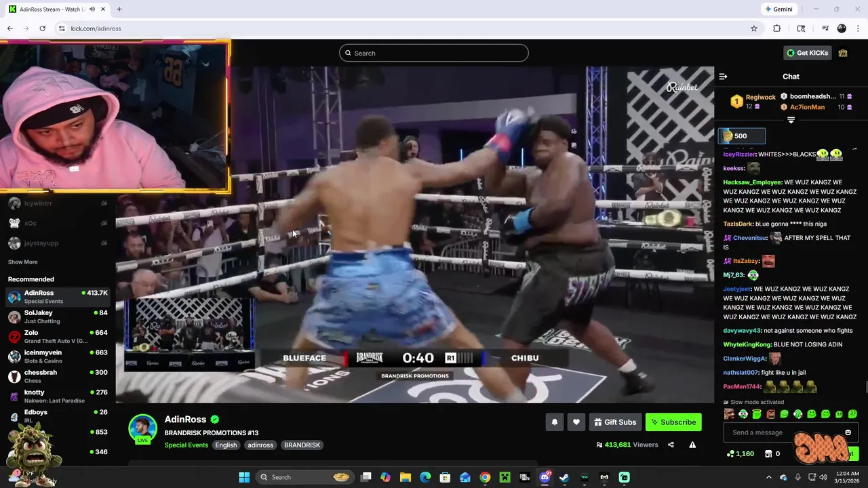868x488 pixels.
Task: Follow the channel with heart icon
Action: coord(576,422)
